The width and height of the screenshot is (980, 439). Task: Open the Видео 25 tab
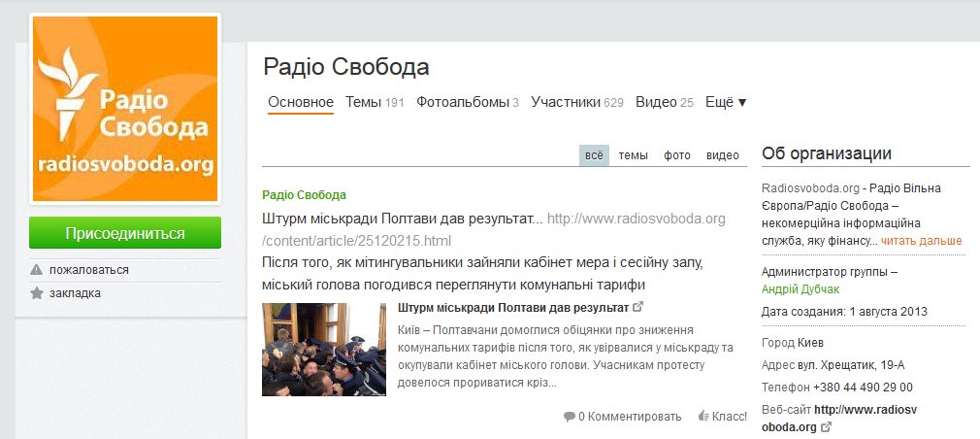(665, 103)
